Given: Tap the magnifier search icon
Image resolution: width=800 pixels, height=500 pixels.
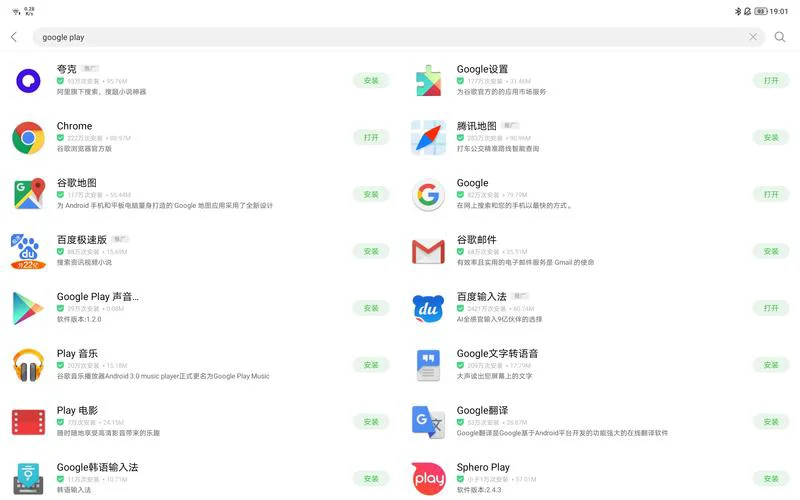Looking at the screenshot, I should 780,37.
